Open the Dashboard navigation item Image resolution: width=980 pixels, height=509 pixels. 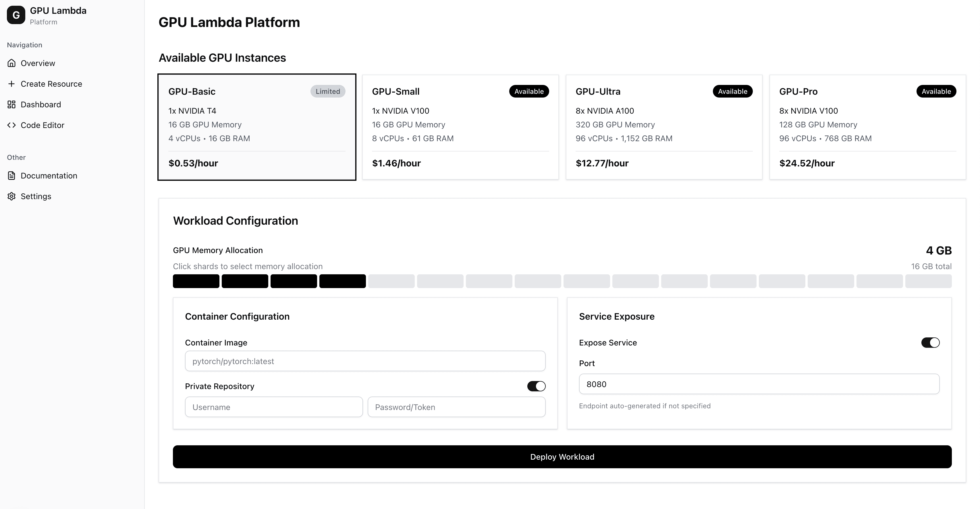pos(41,104)
